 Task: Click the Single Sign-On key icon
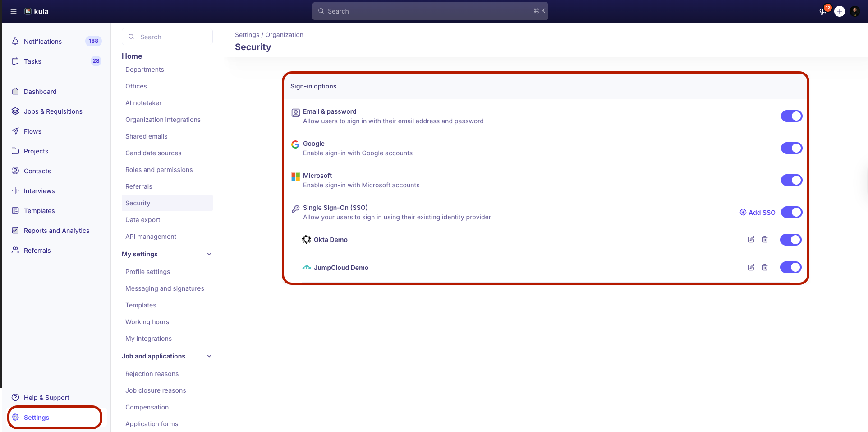point(296,209)
